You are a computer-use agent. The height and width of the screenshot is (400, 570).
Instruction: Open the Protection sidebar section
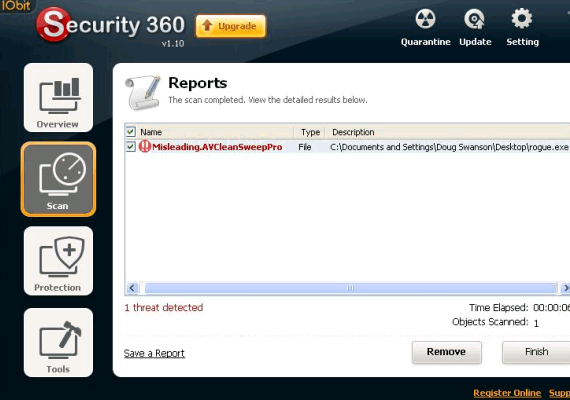pos(58,261)
